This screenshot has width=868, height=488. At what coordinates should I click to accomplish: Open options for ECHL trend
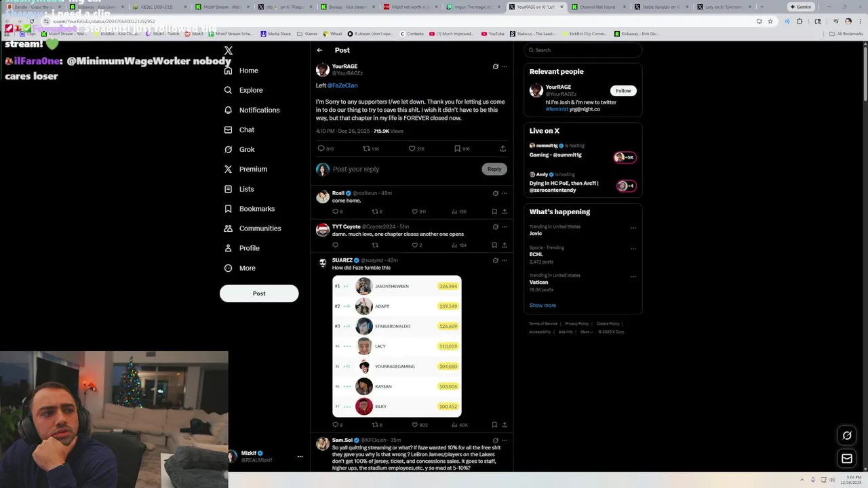point(633,249)
